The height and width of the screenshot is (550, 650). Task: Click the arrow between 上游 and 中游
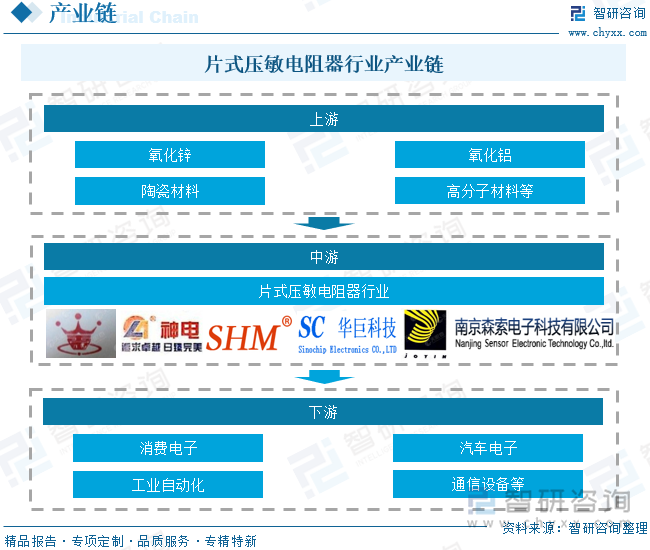(324, 223)
